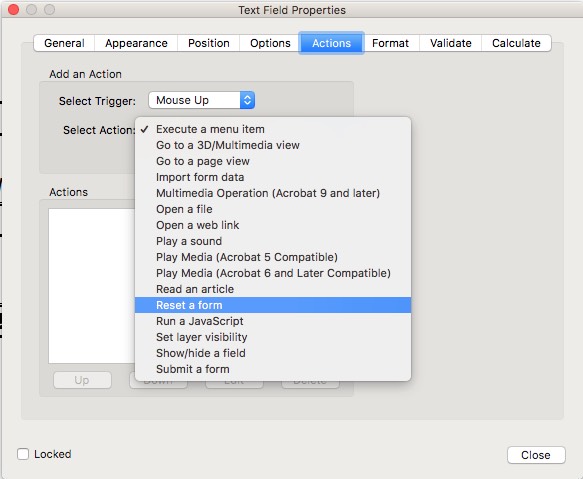Choose 'Open a web link' action
583x479 pixels.
pyautogui.click(x=273, y=225)
